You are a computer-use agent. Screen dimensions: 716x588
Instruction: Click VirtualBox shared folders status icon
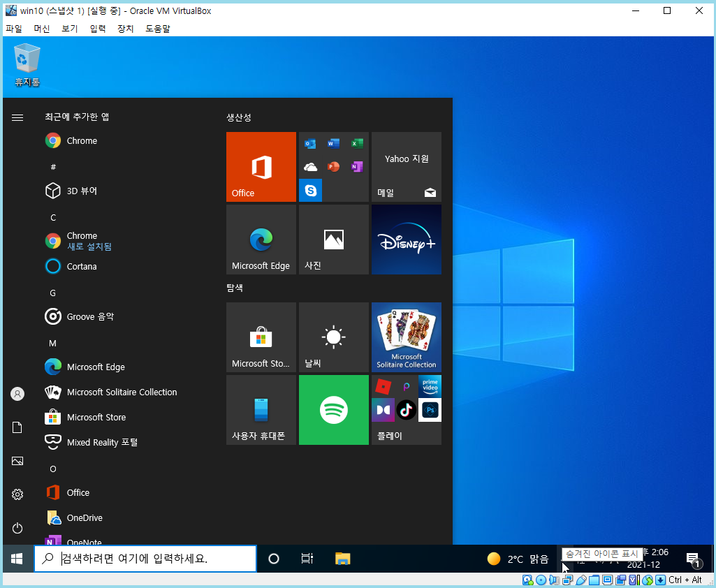pyautogui.click(x=594, y=580)
